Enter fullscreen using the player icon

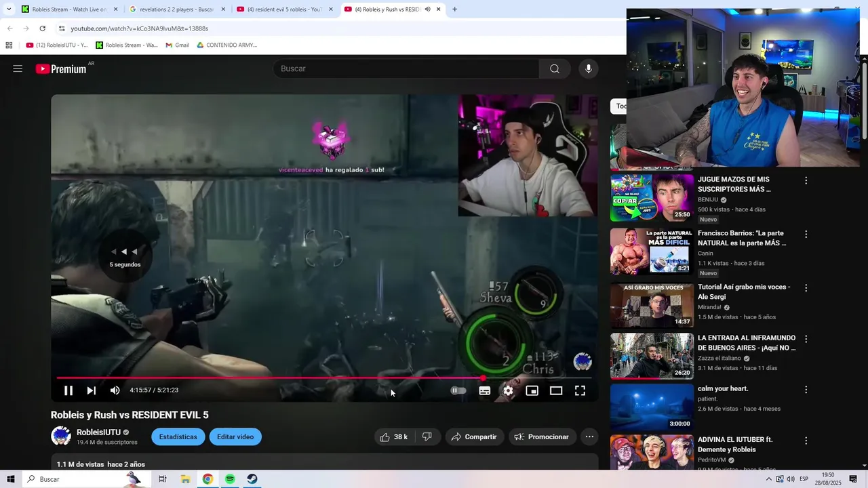tap(580, 390)
